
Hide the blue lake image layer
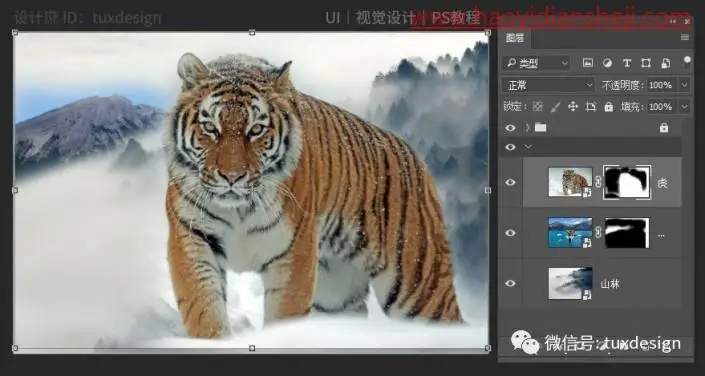coord(510,233)
